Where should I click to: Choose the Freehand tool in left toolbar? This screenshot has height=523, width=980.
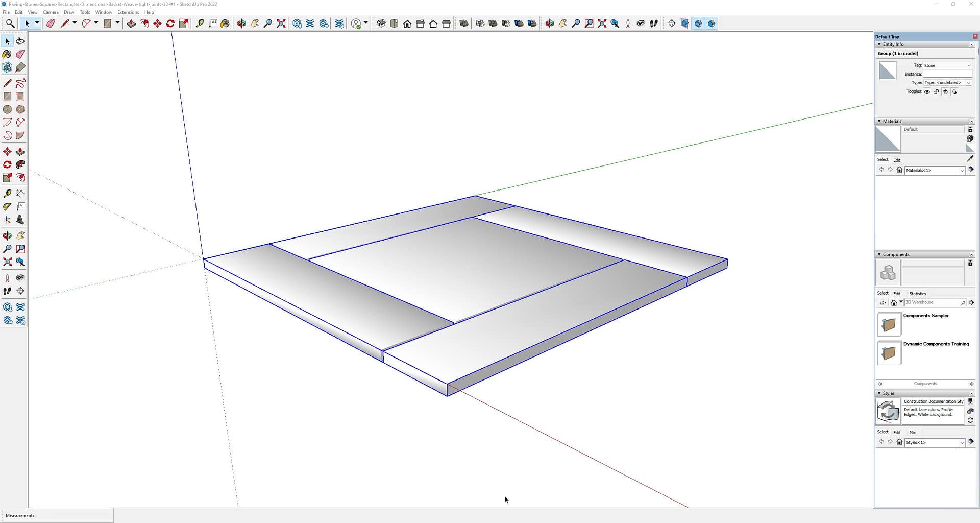coord(20,83)
